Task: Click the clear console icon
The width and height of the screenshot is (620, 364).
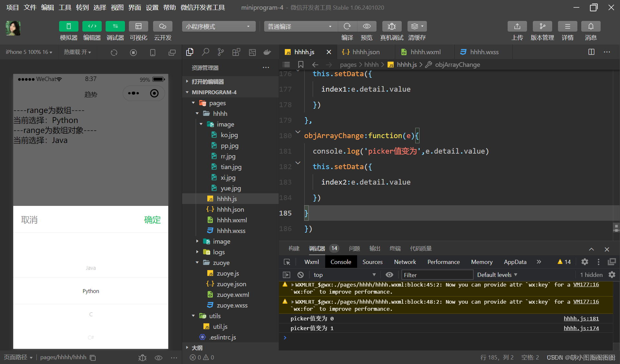Action: (300, 275)
